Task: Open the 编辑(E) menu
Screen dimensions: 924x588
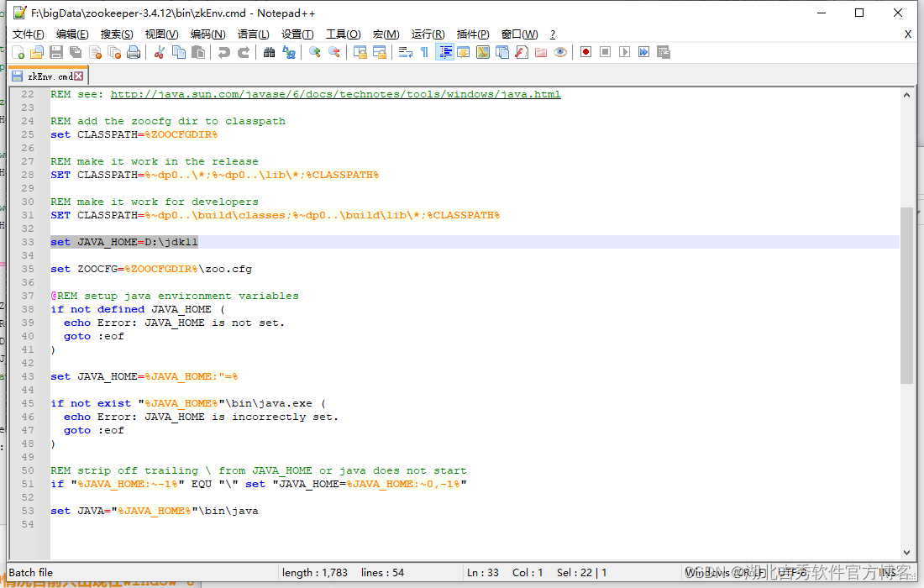Action: tap(72, 34)
